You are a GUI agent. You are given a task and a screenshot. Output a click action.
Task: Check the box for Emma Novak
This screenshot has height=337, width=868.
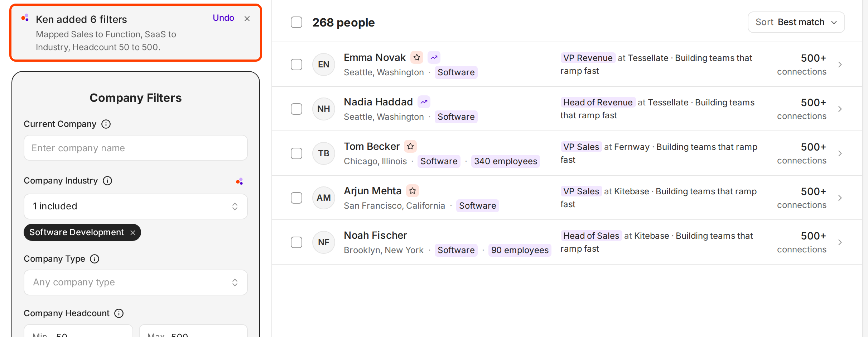click(296, 65)
